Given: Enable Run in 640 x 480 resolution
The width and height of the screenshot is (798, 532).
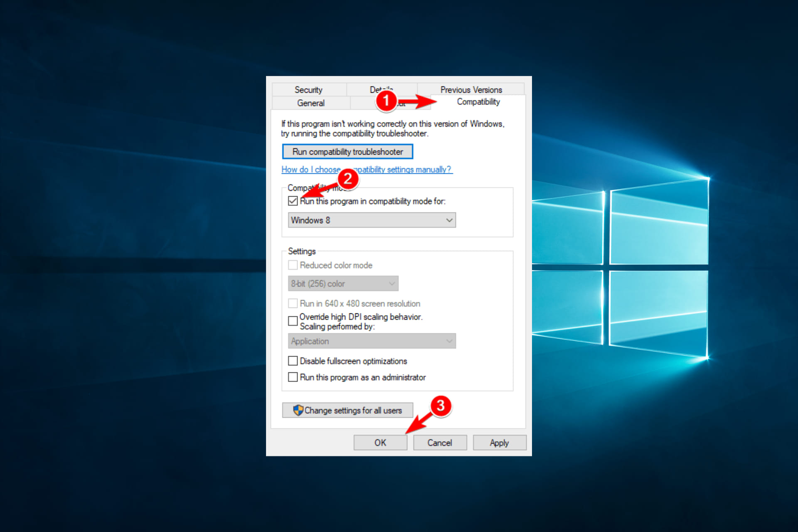Looking at the screenshot, I should [x=293, y=303].
